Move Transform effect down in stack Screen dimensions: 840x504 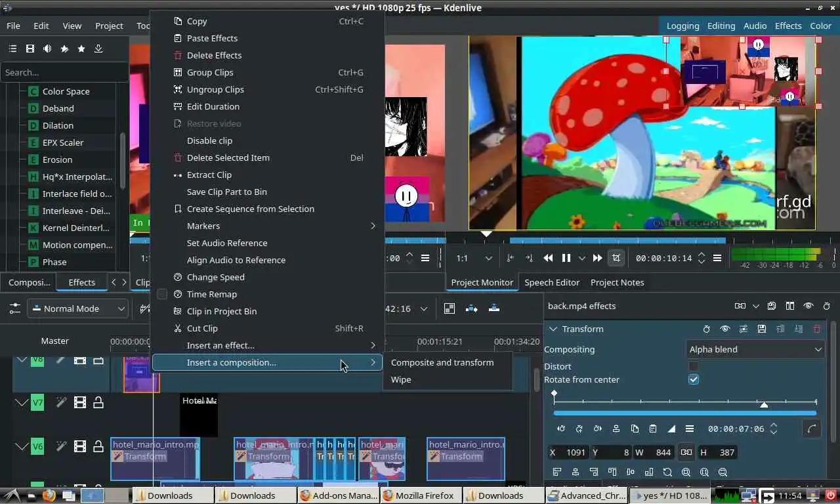click(x=799, y=329)
